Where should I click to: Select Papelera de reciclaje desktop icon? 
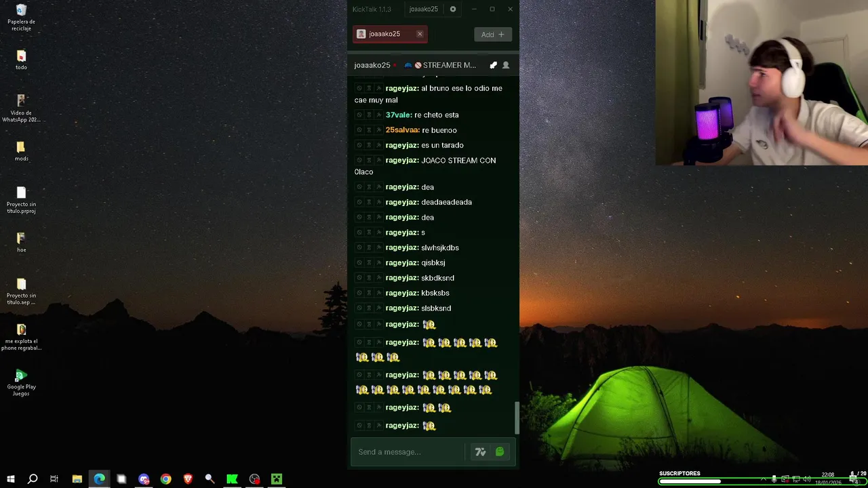[x=21, y=18]
